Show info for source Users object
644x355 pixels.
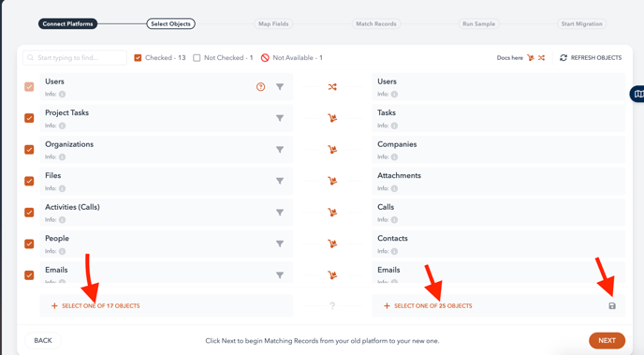tap(62, 94)
